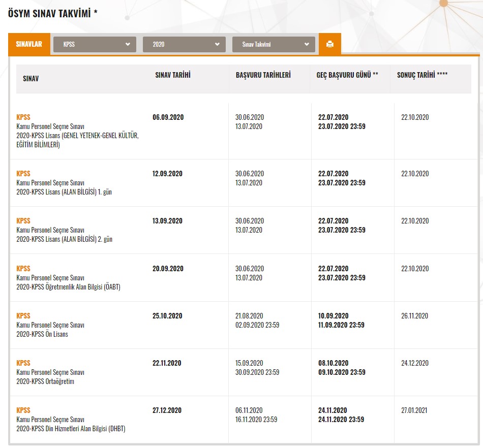Open KPSS link in the Alan Bilgisi 2. gün row

(x=23, y=221)
